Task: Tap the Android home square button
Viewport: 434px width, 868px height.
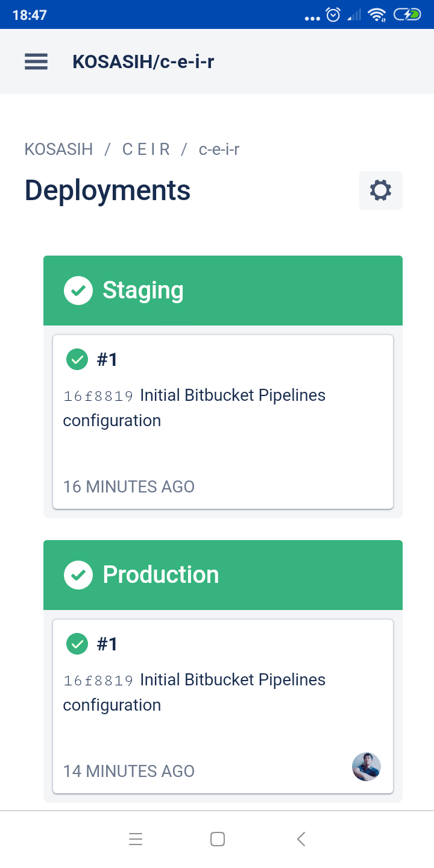Action: point(218,839)
